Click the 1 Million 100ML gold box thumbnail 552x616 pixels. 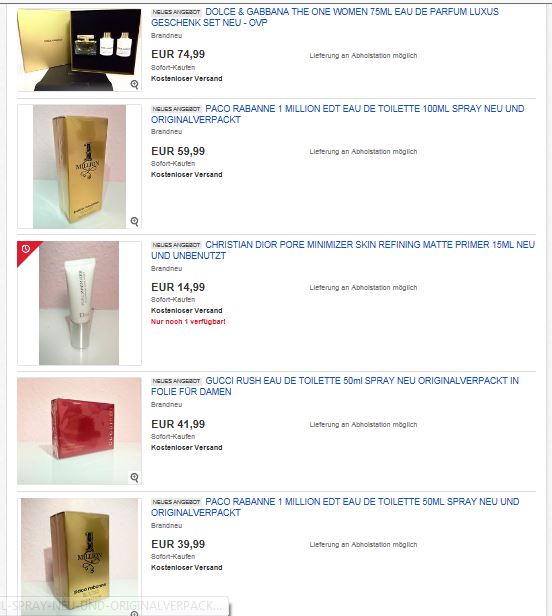(x=79, y=166)
